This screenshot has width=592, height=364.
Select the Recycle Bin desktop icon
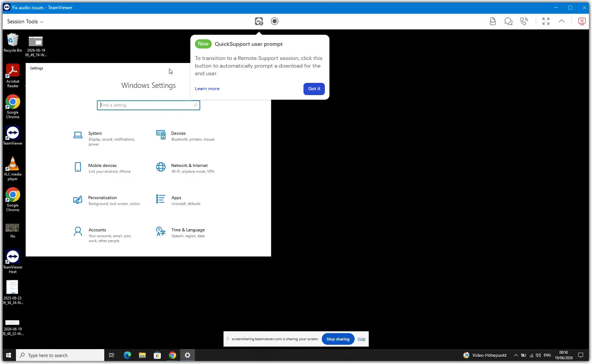(x=13, y=43)
